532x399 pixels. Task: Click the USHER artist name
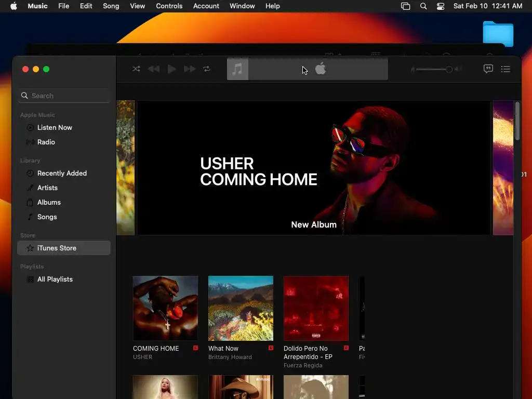[x=142, y=357]
